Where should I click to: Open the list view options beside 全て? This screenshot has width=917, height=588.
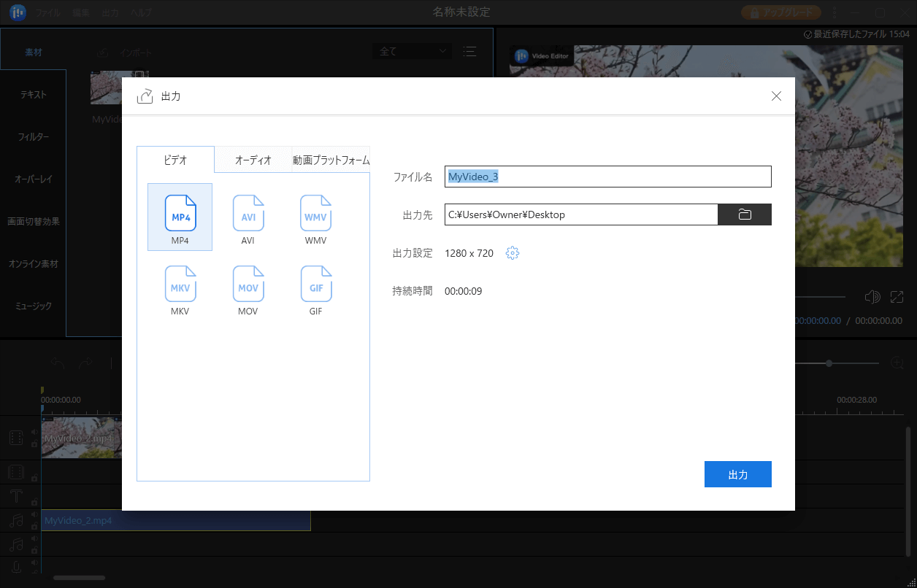[469, 51]
